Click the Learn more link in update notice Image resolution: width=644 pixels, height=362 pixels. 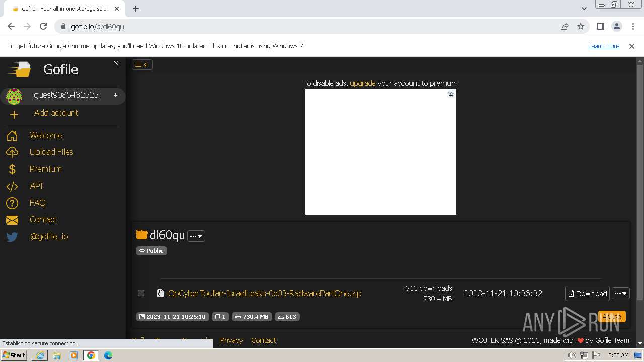[604, 46]
